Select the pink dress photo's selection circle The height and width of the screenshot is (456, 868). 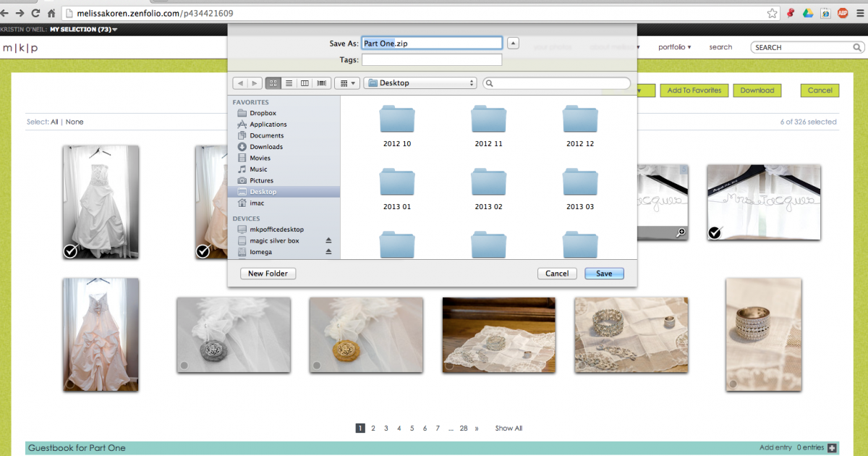70,384
